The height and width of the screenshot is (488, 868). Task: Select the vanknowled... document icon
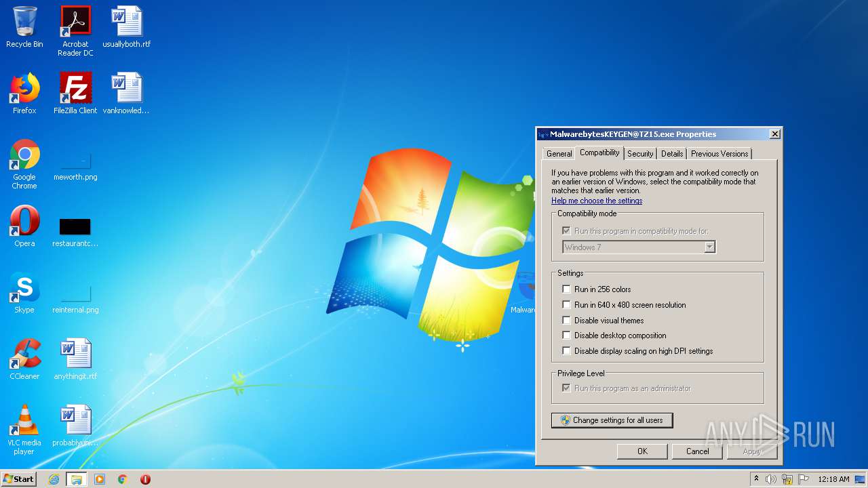(127, 94)
